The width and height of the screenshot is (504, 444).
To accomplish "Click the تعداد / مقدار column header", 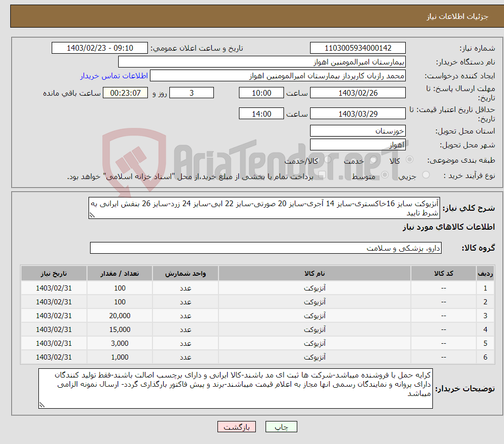I will point(120,273).
